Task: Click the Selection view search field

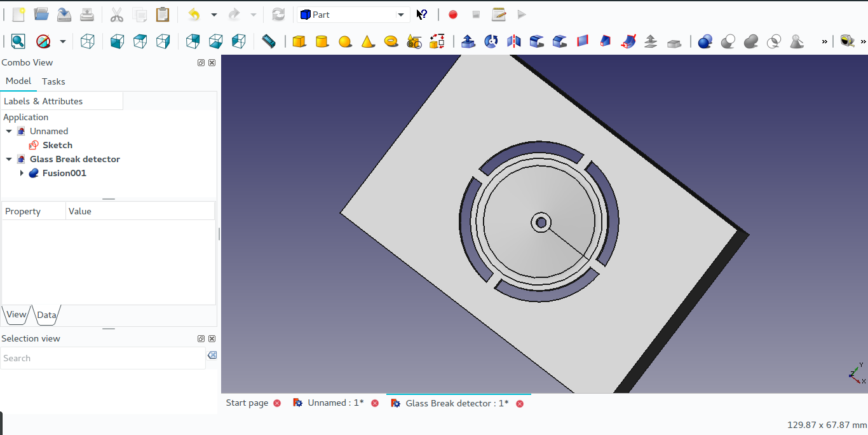Action: [102, 358]
